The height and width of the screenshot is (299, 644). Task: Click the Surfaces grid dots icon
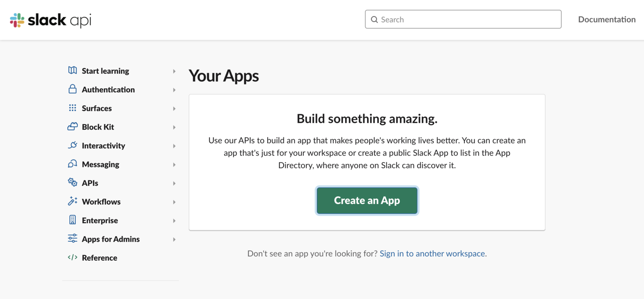point(72,108)
